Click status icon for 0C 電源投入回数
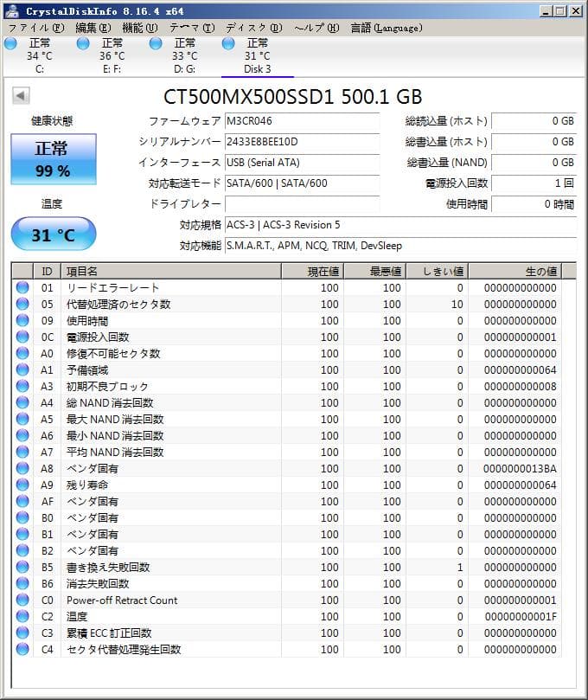The width and height of the screenshot is (588, 700). click(x=22, y=337)
